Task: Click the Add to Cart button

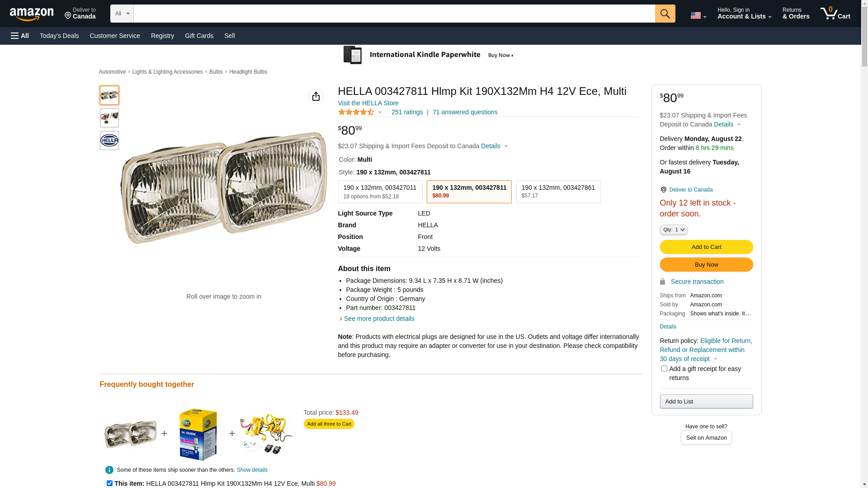Action: (706, 247)
